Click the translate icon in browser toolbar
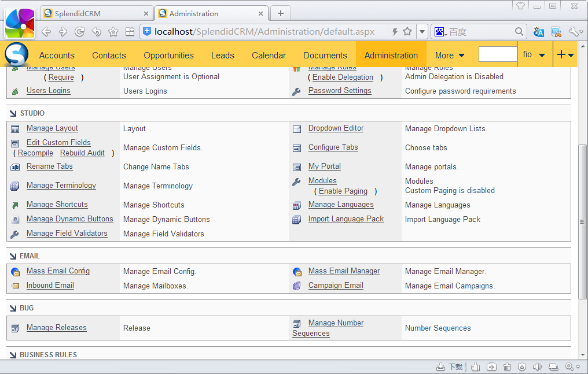This screenshot has height=374, width=588. tap(538, 32)
